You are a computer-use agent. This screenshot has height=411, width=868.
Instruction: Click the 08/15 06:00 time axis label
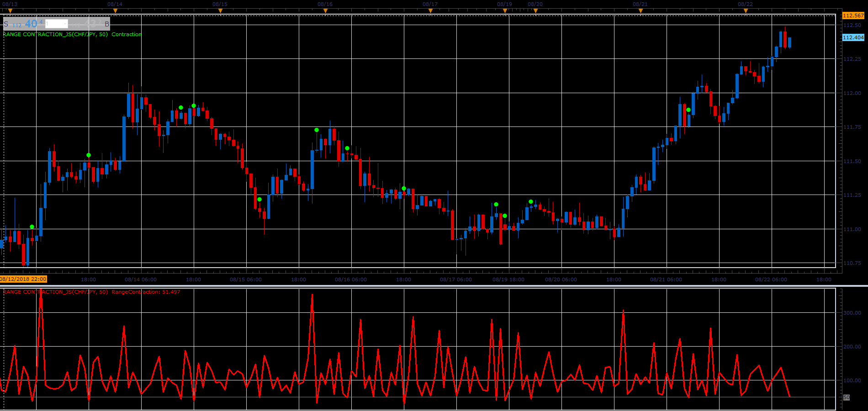tap(246, 279)
